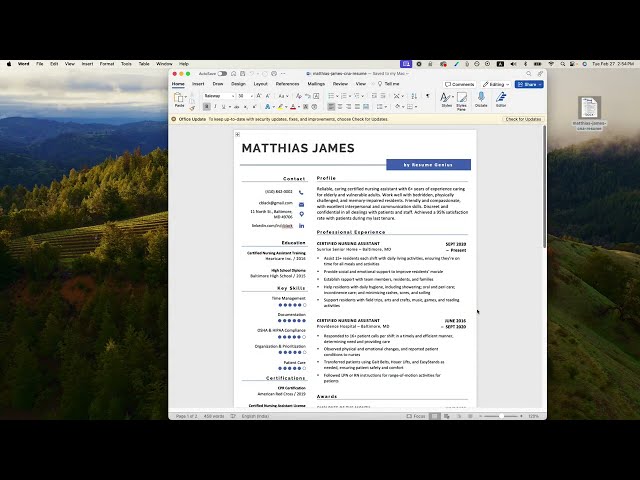Open the character border icon

316,96
